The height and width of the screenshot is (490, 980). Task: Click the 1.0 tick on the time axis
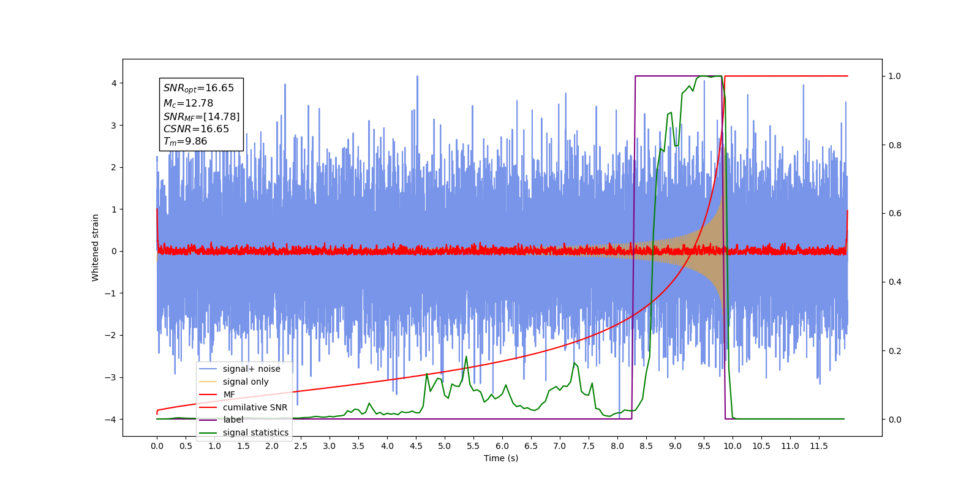coord(214,446)
